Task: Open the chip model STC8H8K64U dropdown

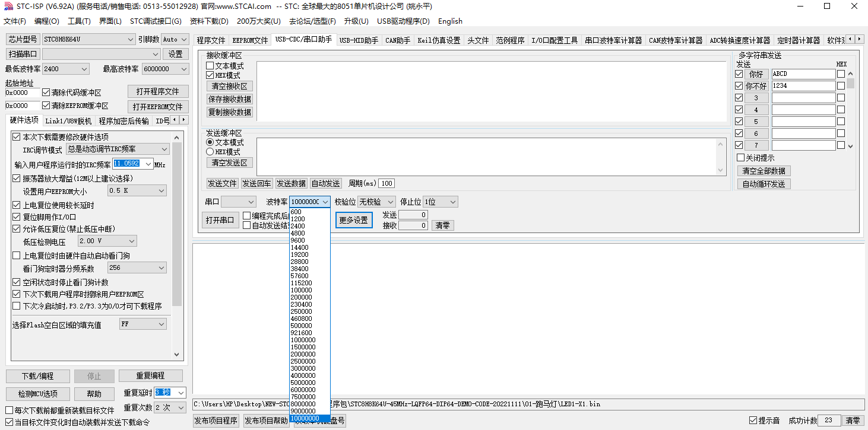Action: (x=89, y=39)
